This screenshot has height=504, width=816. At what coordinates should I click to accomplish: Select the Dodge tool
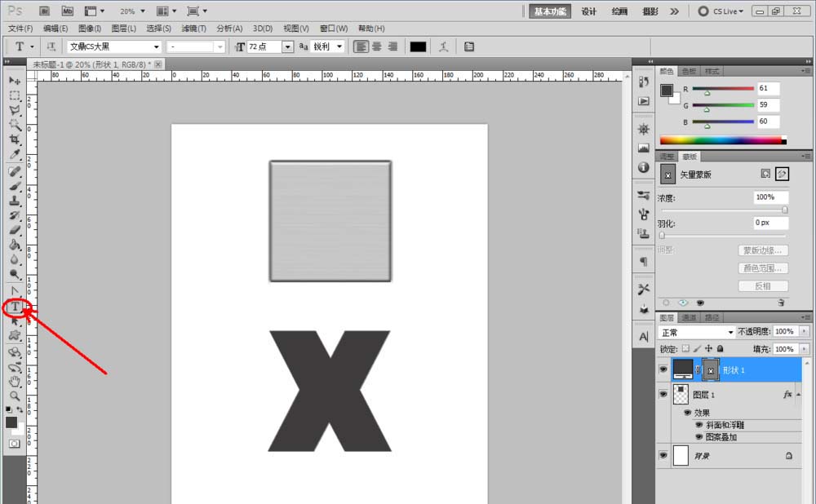click(15, 273)
